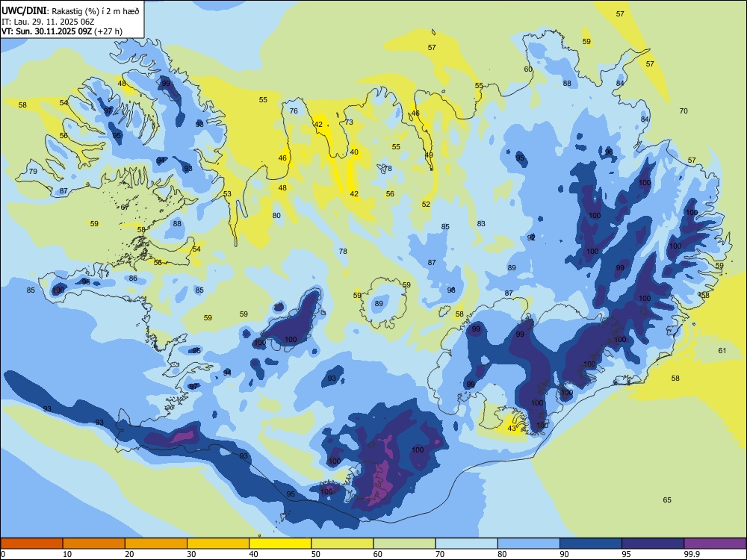Image resolution: width=747 pixels, height=560 pixels.
Task: Click the '70' value in the northeast
Action: coord(684,111)
